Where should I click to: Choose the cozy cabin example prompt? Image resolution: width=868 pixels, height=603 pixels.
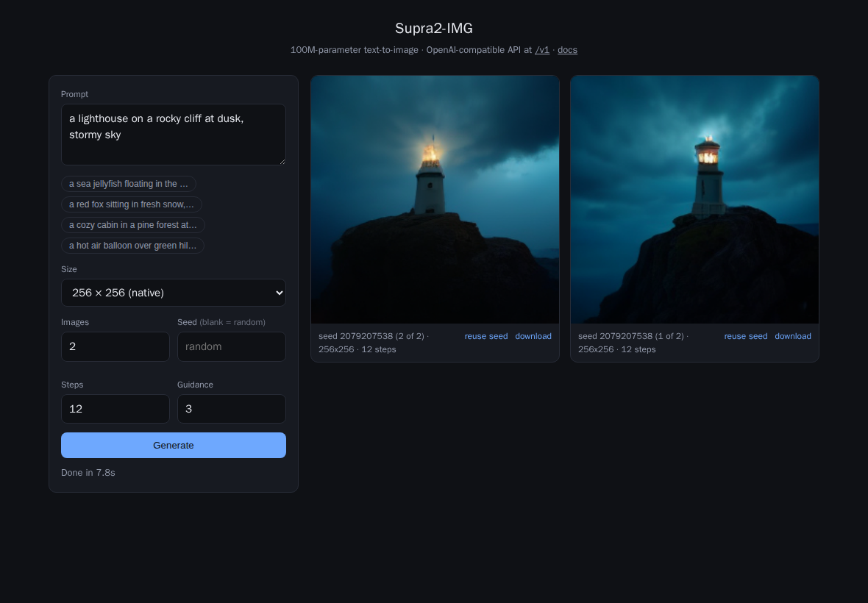click(133, 225)
